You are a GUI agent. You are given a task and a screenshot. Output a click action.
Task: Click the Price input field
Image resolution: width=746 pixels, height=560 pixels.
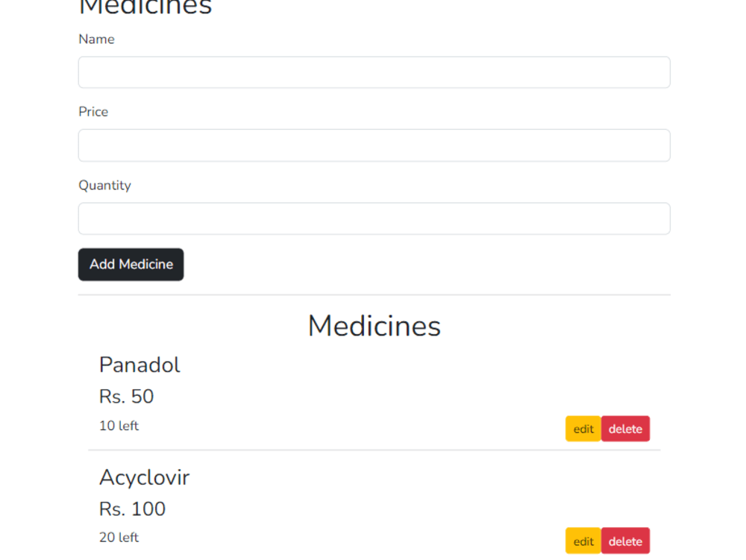(373, 145)
